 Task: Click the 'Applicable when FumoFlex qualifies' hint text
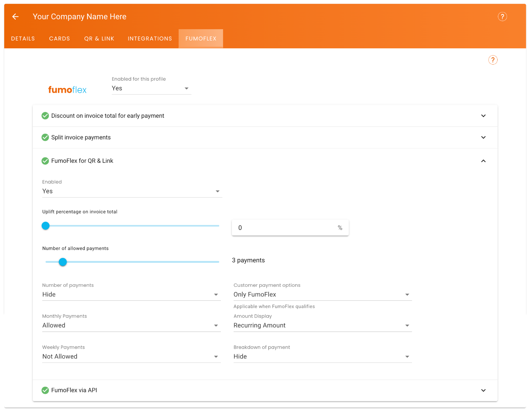(x=274, y=307)
